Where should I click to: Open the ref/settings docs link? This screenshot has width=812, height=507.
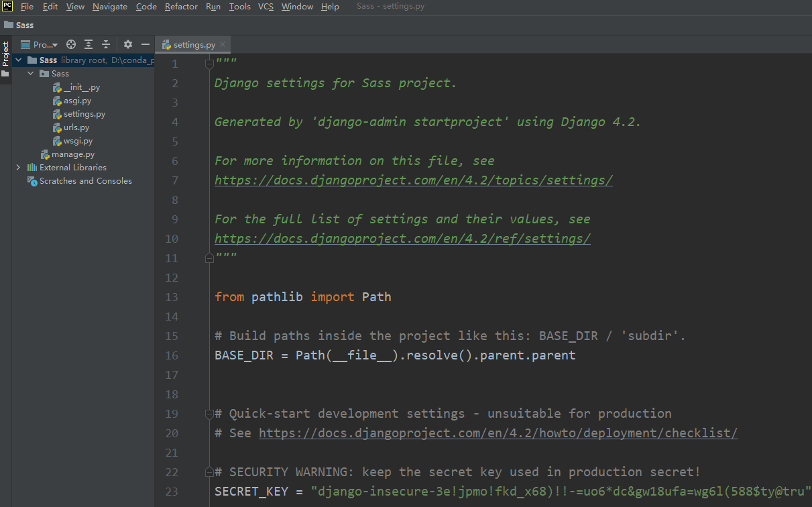point(402,239)
